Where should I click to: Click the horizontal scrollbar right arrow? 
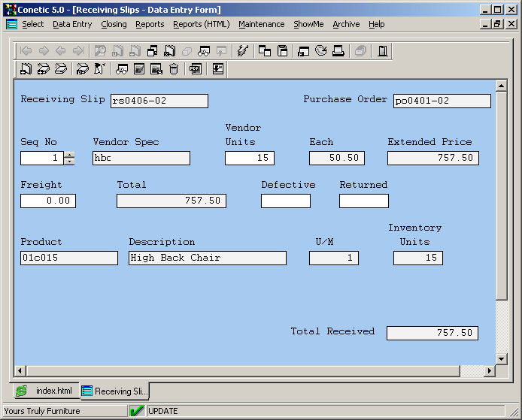[490, 371]
